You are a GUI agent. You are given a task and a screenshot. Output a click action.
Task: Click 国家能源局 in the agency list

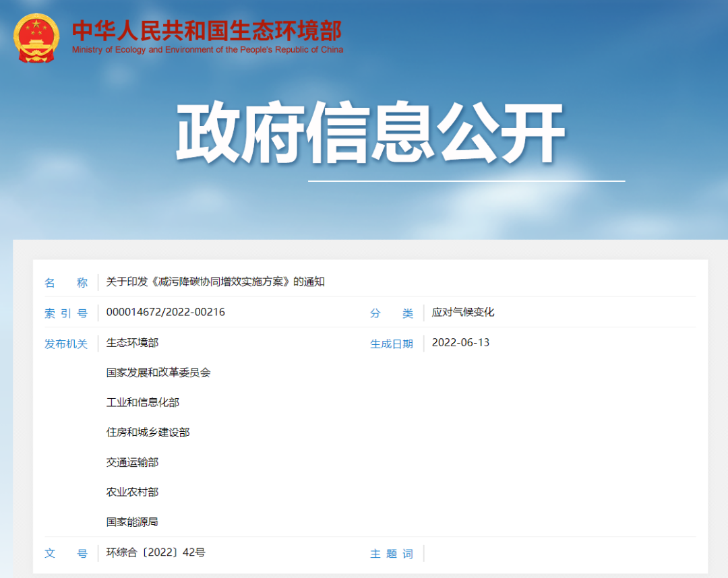[132, 521]
